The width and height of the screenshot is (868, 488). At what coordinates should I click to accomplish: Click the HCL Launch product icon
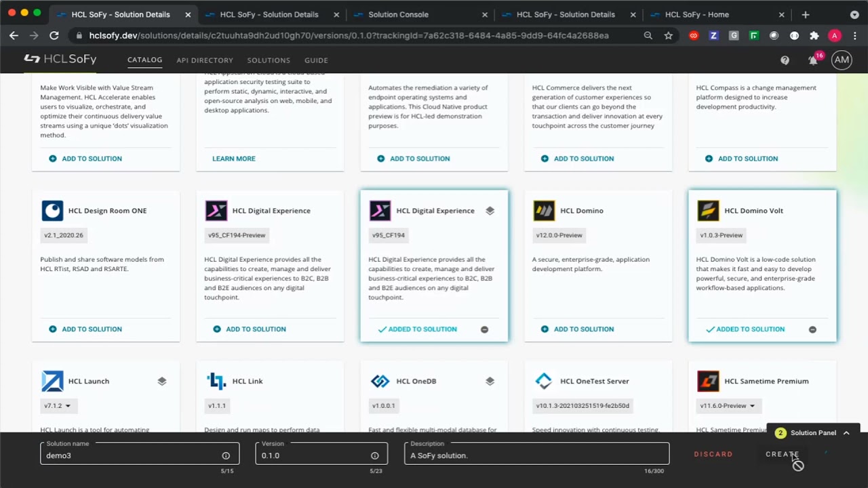52,381
